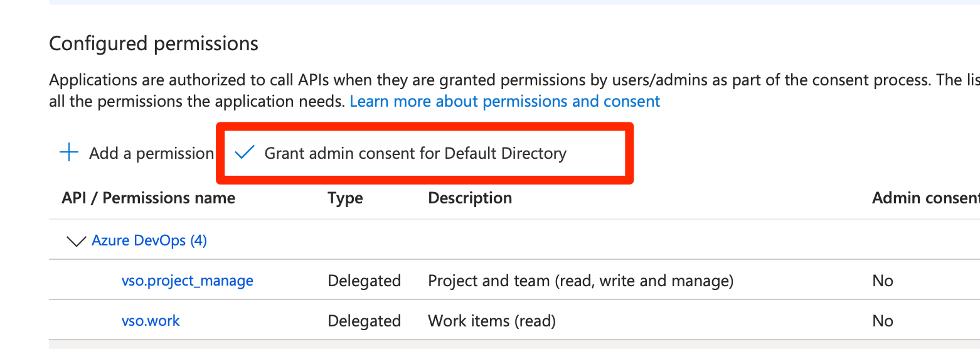This screenshot has height=349, width=980.
Task: Click the Description column header
Action: pyautogui.click(x=470, y=198)
